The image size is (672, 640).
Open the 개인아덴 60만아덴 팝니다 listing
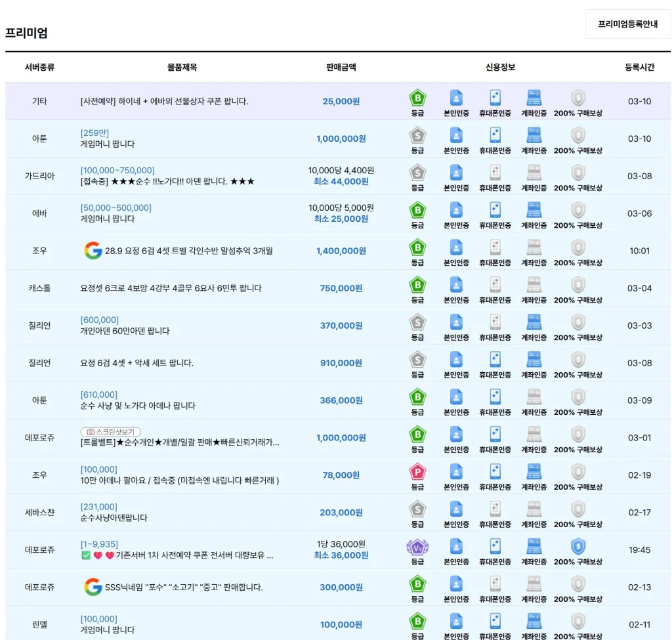[125, 331]
